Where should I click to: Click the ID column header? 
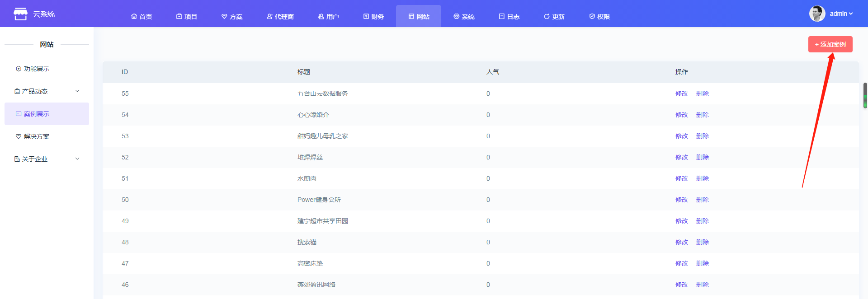[125, 72]
